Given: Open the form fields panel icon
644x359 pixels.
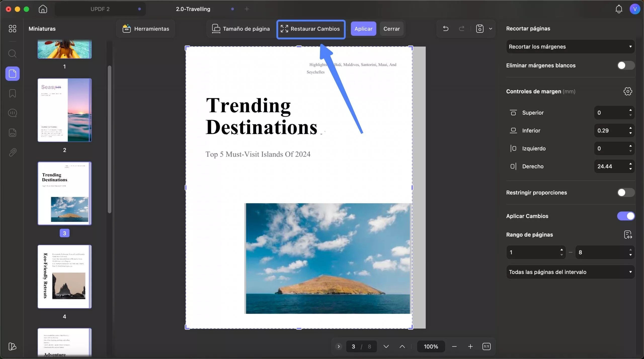Looking at the screenshot, I should 12,133.
